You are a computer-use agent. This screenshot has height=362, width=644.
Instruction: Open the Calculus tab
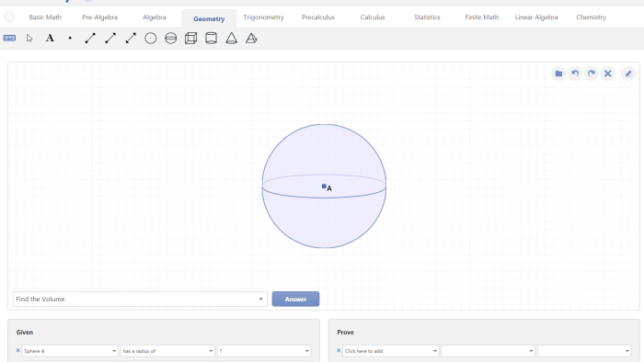coord(373,17)
